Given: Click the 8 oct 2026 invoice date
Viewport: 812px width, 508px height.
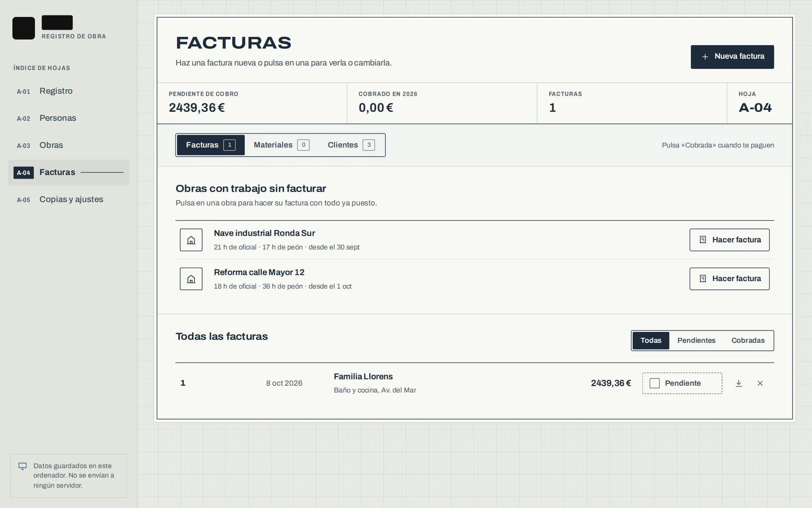Looking at the screenshot, I should [x=284, y=383].
